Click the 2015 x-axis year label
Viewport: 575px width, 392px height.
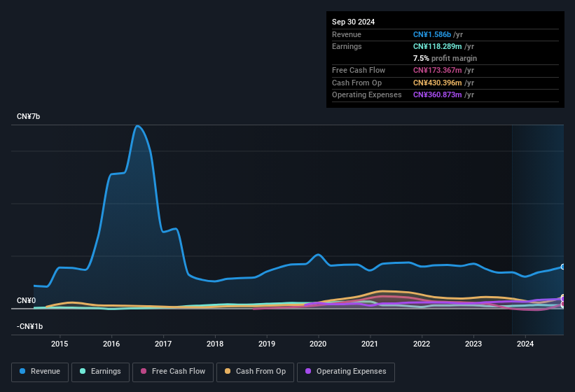point(60,344)
